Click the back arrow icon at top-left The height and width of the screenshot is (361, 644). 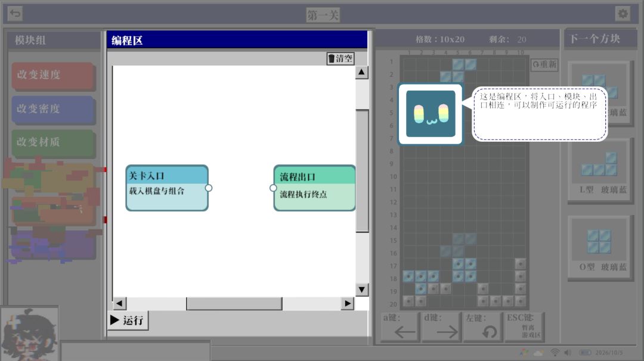(15, 14)
